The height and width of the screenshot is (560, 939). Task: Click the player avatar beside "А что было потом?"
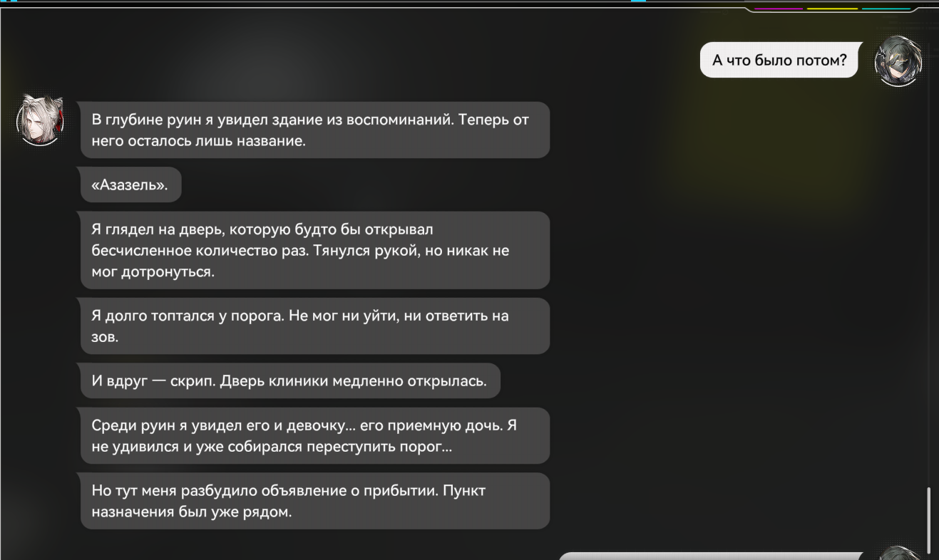click(898, 61)
